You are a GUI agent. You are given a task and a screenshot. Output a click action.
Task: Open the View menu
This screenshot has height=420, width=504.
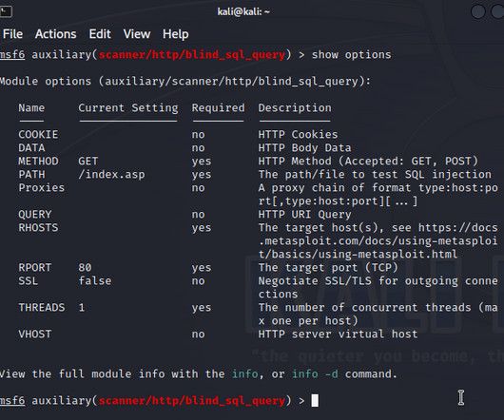coord(137,34)
